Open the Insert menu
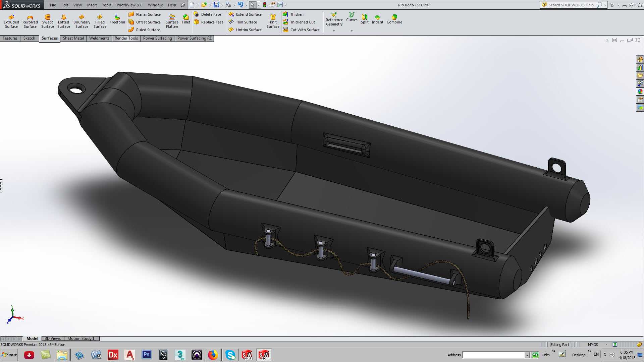This screenshot has width=644, height=362. point(92,5)
